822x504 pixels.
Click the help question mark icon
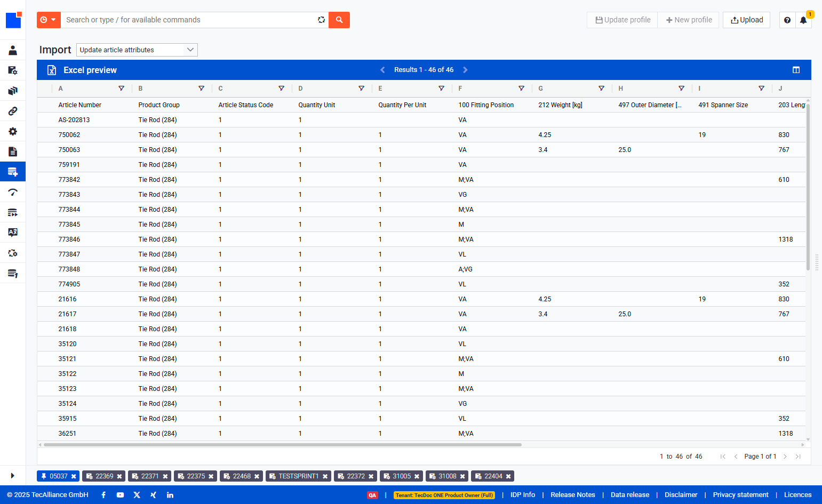click(787, 20)
